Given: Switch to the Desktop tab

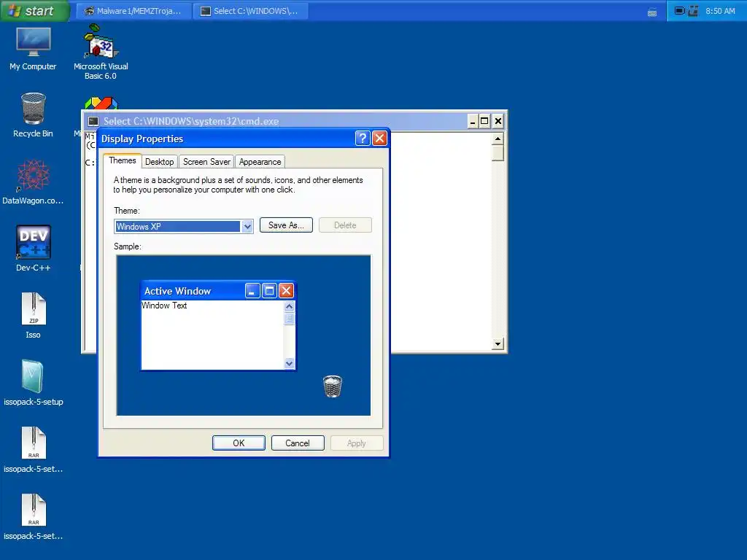Looking at the screenshot, I should click(x=159, y=162).
